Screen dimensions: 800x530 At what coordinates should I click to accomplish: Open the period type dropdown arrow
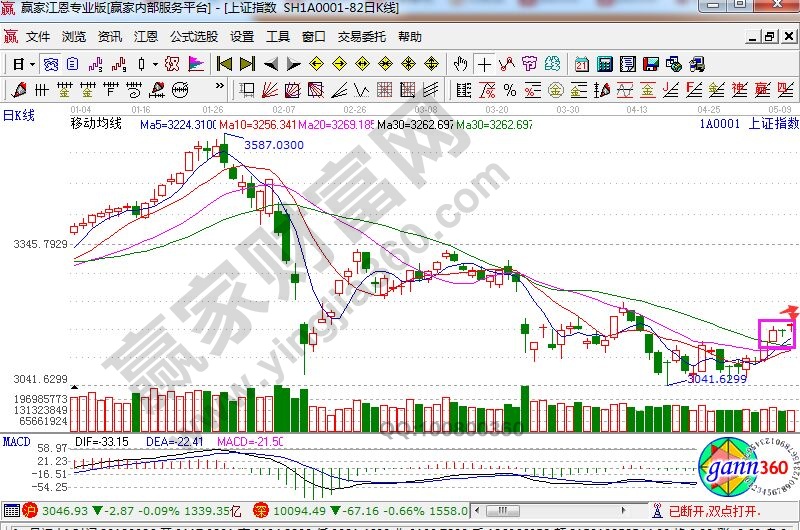[32, 64]
